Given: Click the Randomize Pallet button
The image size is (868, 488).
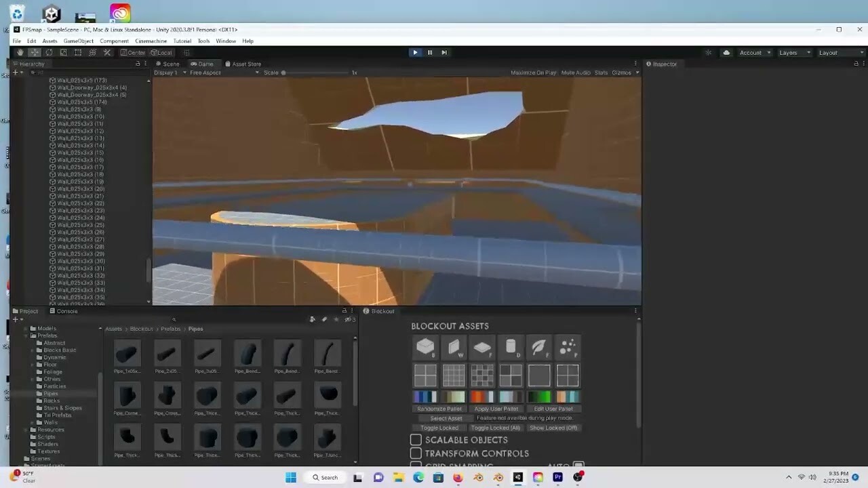Looking at the screenshot, I should coord(439,409).
